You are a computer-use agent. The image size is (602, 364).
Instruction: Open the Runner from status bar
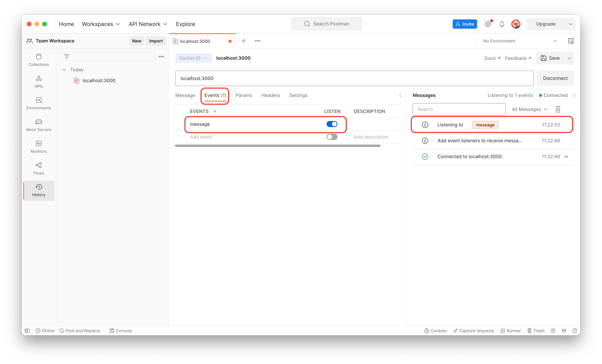tap(511, 330)
